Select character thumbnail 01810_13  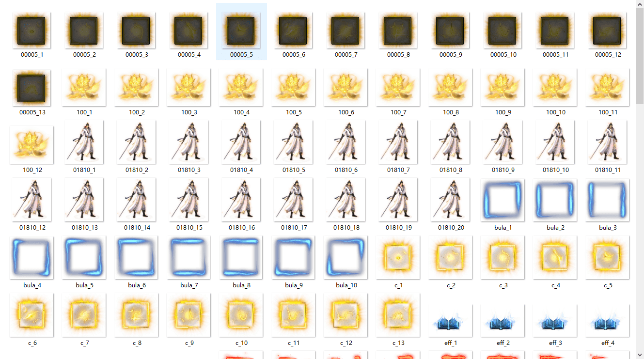[84, 200]
